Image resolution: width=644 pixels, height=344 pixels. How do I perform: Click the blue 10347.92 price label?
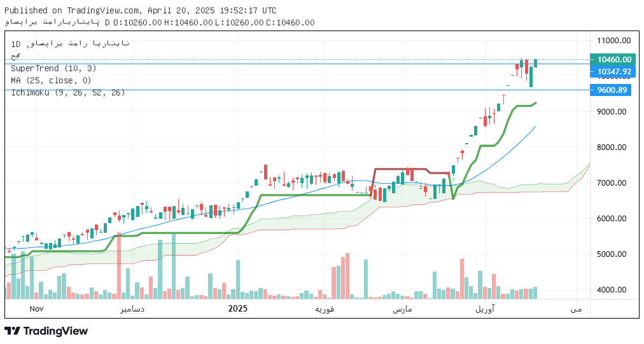click(x=613, y=72)
